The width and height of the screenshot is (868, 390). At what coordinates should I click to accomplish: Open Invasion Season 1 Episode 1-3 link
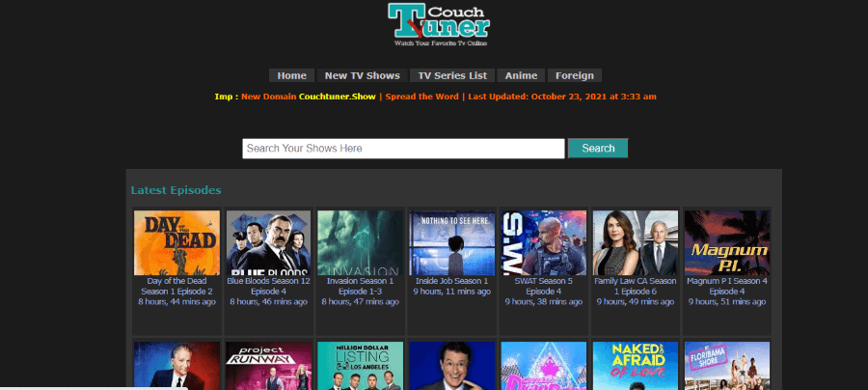(361, 287)
